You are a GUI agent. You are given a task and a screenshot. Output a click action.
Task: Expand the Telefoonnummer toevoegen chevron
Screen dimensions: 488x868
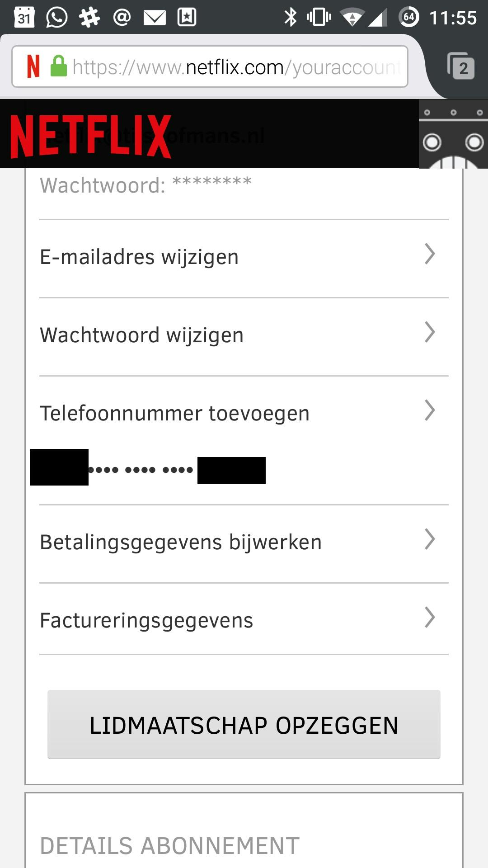click(429, 410)
